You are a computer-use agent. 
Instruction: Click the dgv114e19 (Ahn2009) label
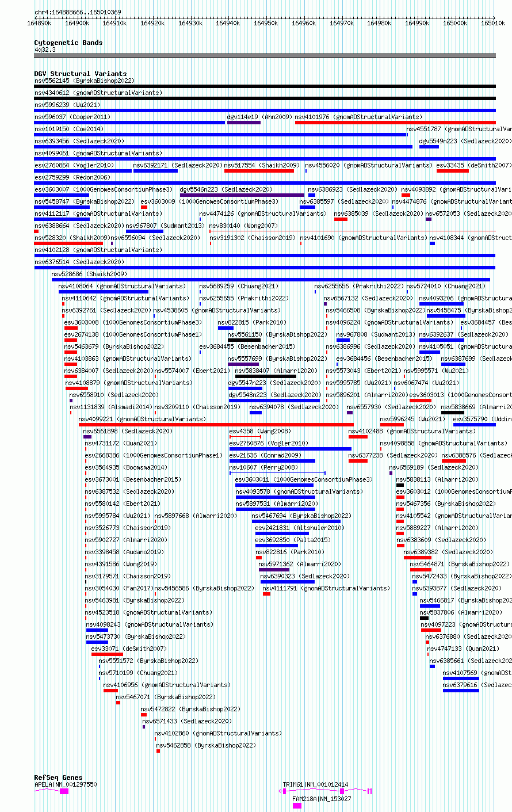[259, 117]
